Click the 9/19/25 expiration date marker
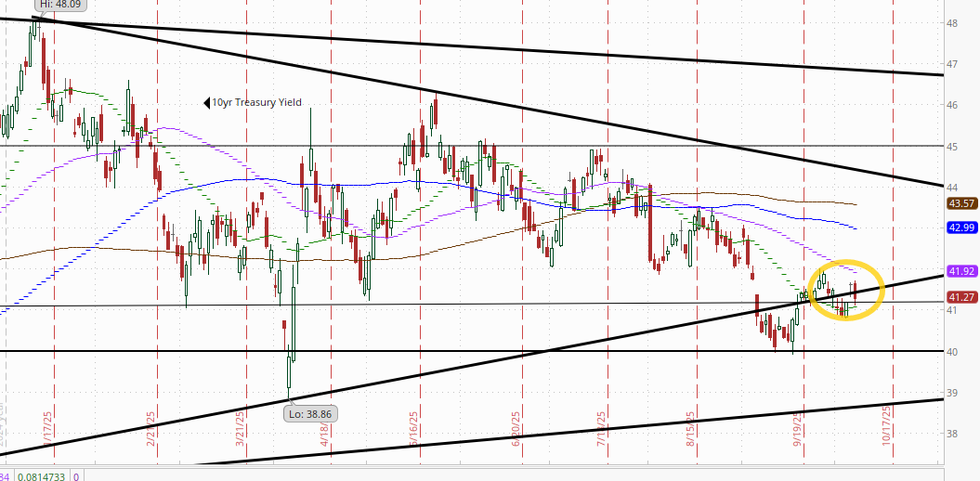Screen dimensions: 980x481 tap(797, 427)
